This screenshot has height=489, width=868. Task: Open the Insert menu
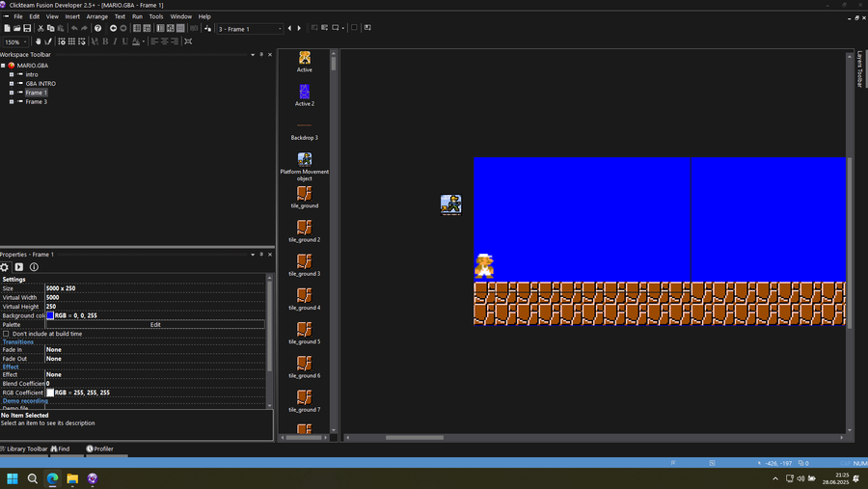72,16
